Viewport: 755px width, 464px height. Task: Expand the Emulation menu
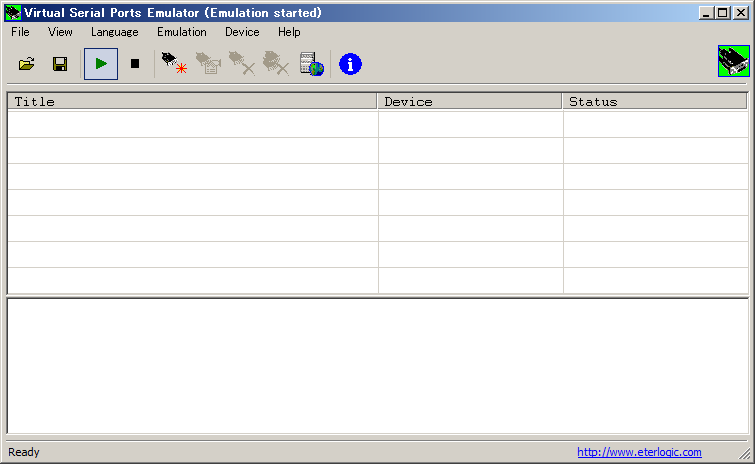181,32
